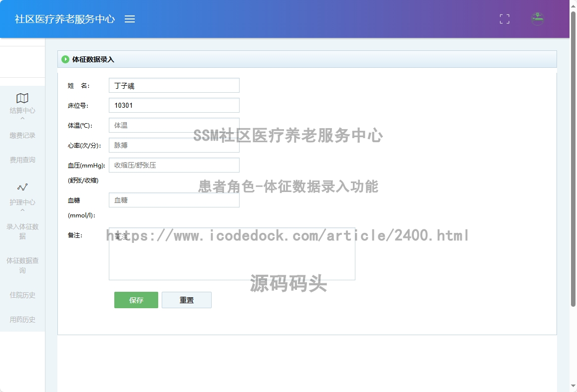Click the 血糖 input field
Viewport: 577px width, 392px height.
(174, 200)
